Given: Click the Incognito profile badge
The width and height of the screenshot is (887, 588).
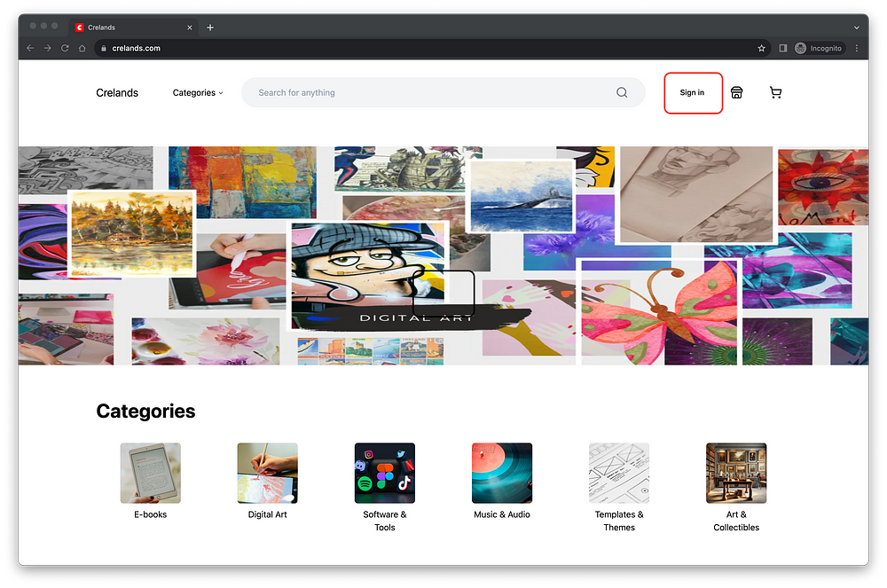Looking at the screenshot, I should (x=819, y=48).
